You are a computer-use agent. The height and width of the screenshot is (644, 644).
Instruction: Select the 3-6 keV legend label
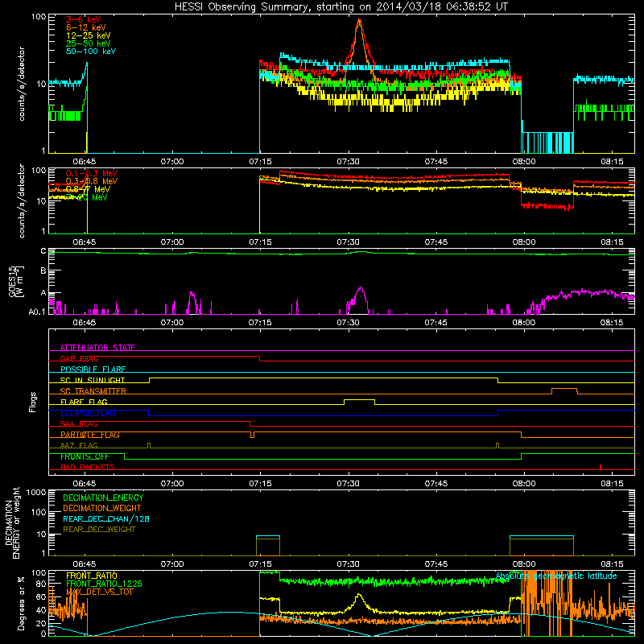tap(83, 19)
